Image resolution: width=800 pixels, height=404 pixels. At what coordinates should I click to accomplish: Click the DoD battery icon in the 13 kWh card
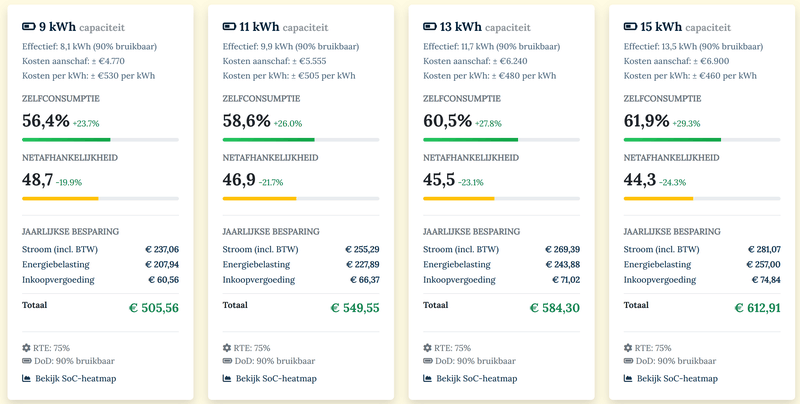(429, 361)
